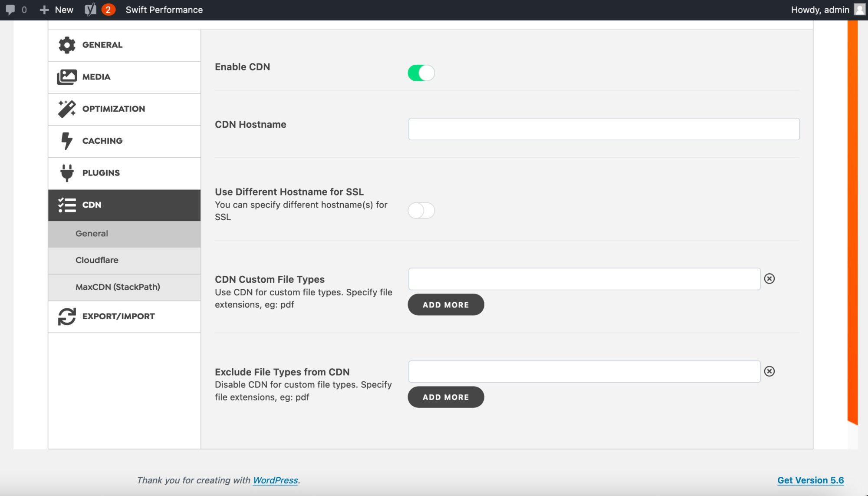The image size is (868, 496).
Task: Click inside the CDN Hostname input field
Action: tap(603, 129)
